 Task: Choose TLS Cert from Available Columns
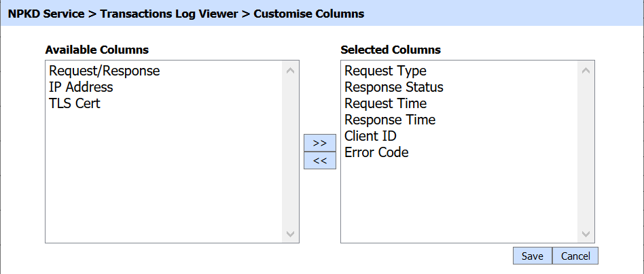click(x=74, y=103)
